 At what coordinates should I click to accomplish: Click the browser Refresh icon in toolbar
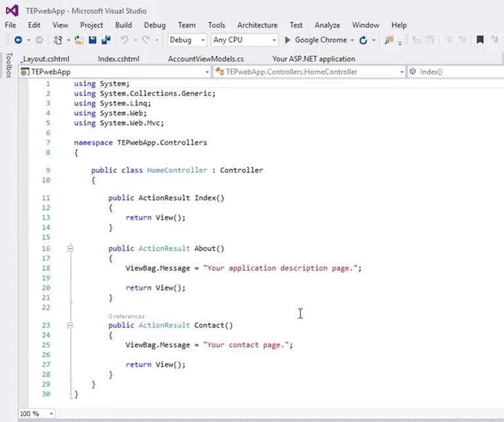tap(363, 40)
